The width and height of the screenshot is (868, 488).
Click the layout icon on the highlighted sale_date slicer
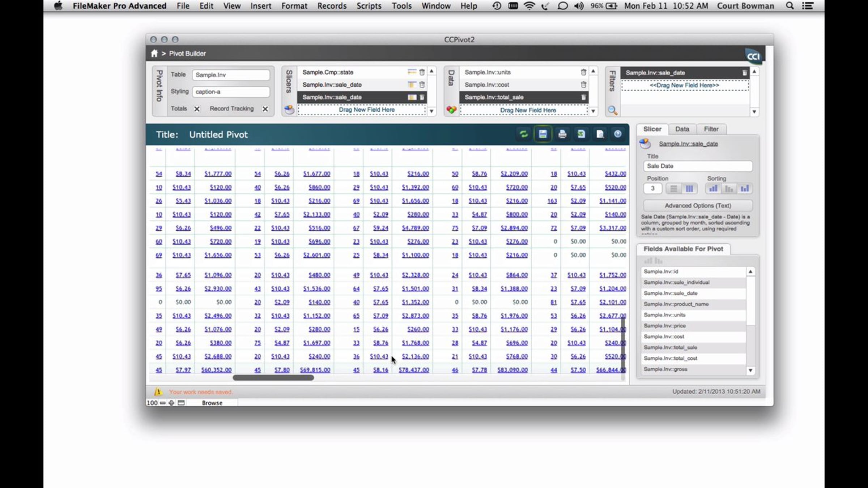point(412,97)
